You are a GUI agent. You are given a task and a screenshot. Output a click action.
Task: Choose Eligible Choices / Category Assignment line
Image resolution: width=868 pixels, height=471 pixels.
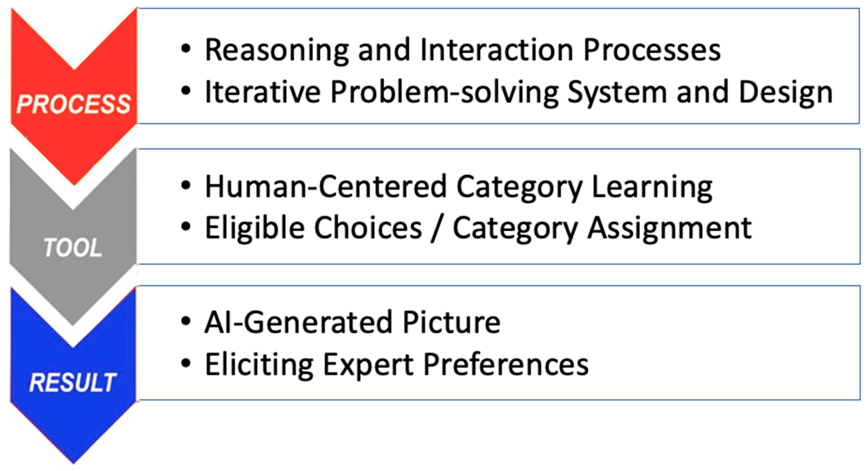click(x=479, y=229)
